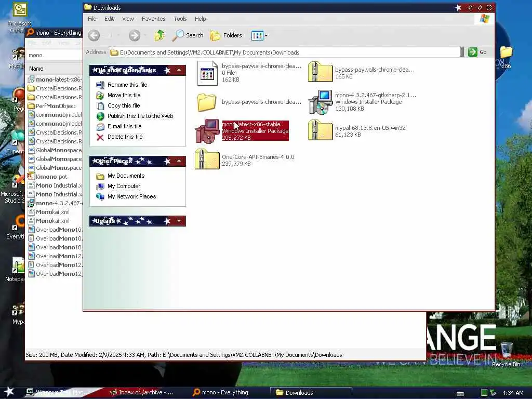Collapse the File and Folder Tasks panel
The image size is (532, 399).
(x=179, y=70)
